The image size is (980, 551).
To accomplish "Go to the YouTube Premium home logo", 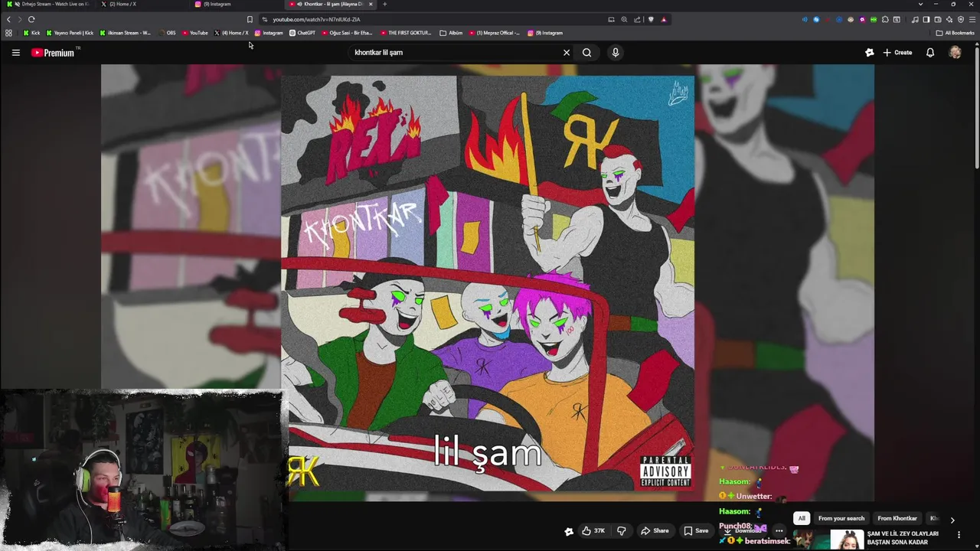I will pos(53,53).
